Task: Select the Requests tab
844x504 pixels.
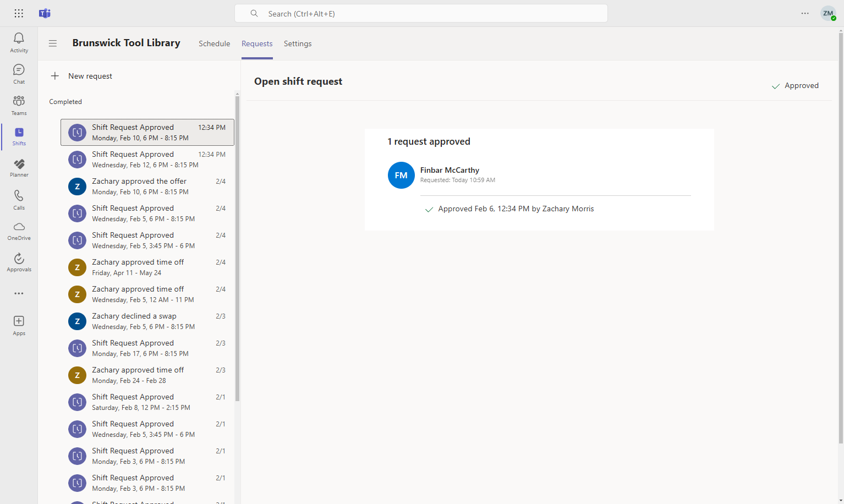Action: click(257, 43)
